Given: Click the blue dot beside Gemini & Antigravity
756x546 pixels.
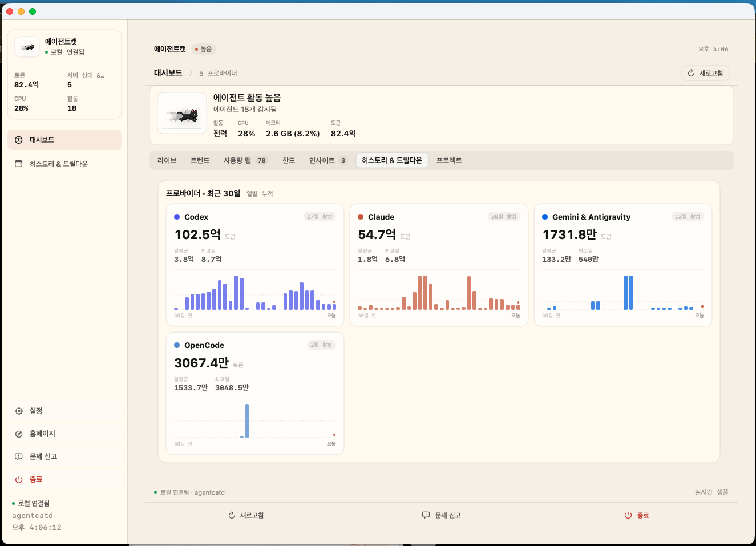Looking at the screenshot, I should tap(545, 217).
